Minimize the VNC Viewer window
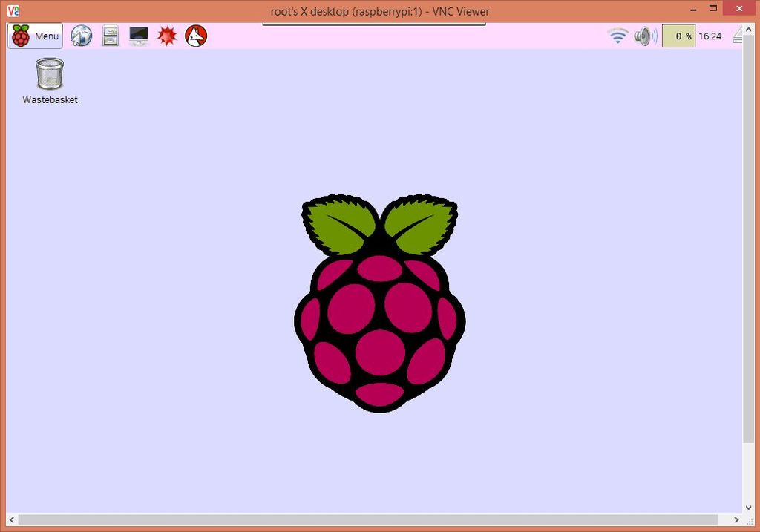760x532 pixels. (x=694, y=9)
